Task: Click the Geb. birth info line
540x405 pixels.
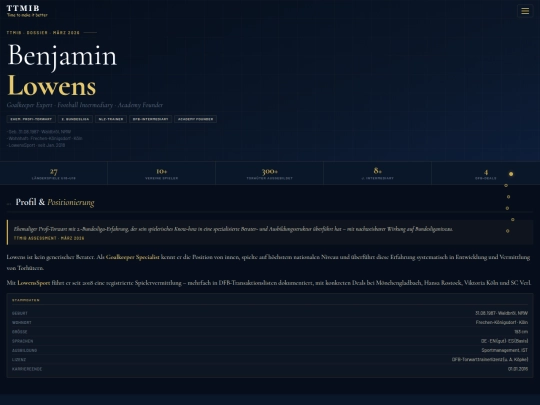Action: (x=39, y=132)
